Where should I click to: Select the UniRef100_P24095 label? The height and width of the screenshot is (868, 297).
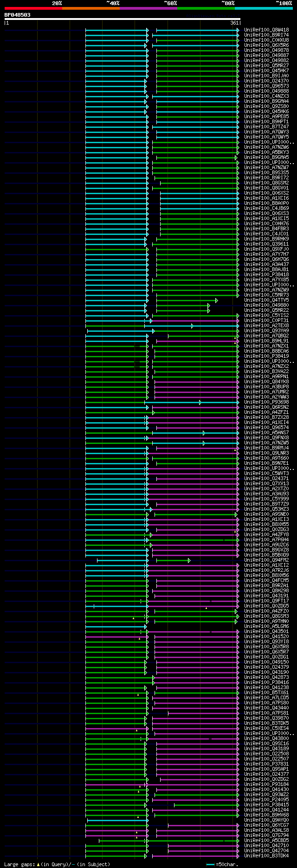pos(266,800)
